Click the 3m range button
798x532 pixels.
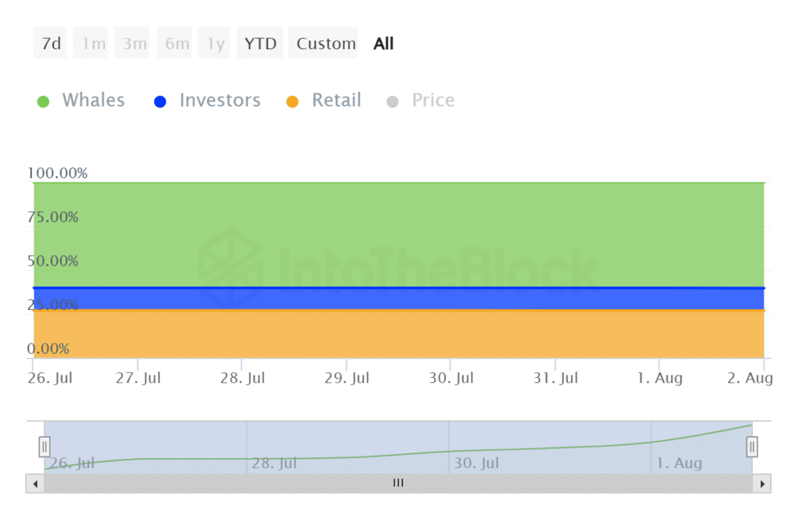click(132, 44)
